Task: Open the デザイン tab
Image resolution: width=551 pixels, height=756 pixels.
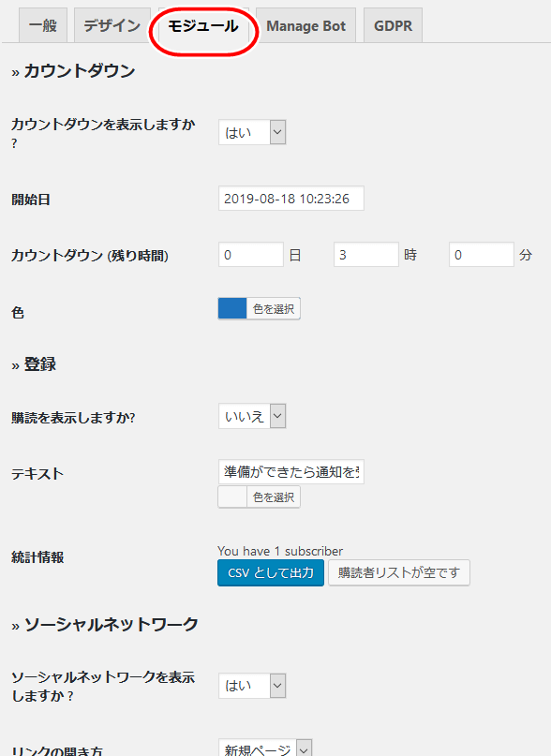Action: coord(112,25)
